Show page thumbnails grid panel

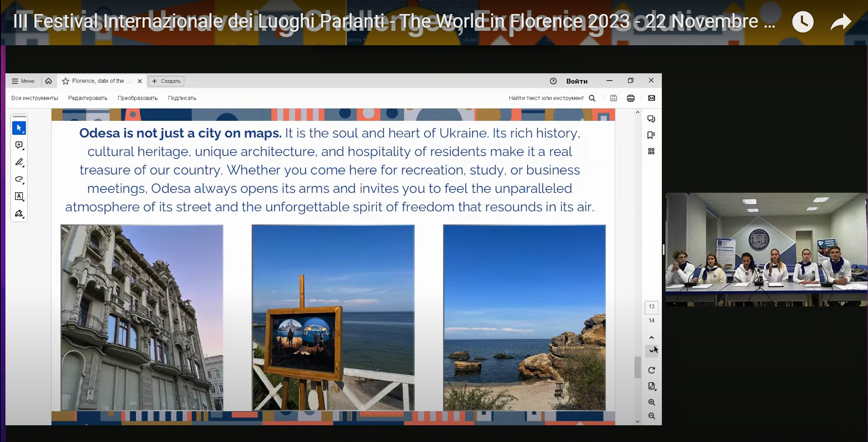[651, 151]
